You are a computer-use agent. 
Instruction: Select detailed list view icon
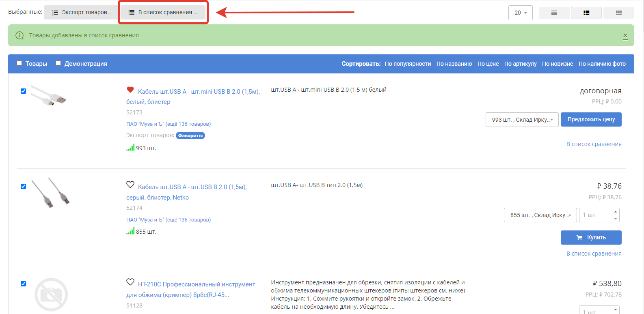[x=586, y=13]
